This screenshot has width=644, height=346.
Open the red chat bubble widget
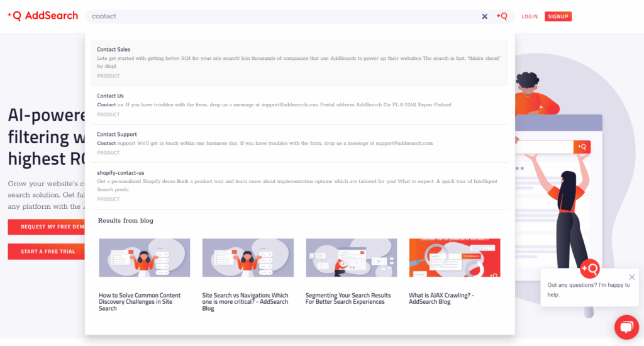pyautogui.click(x=626, y=327)
